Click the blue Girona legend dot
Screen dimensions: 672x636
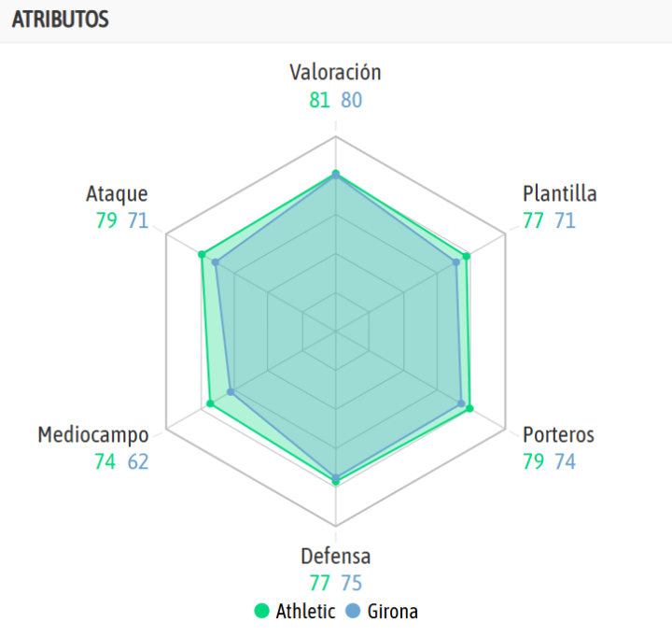(353, 613)
